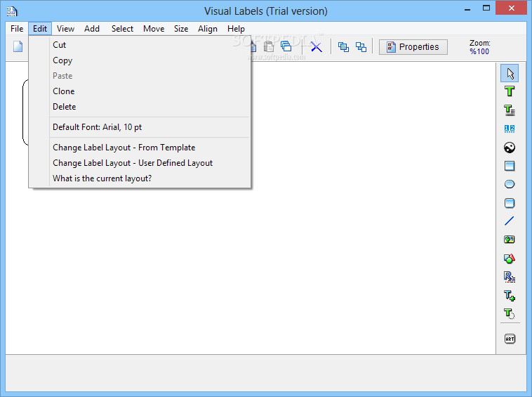Open the Add menu
The height and width of the screenshot is (397, 532).
click(x=92, y=29)
